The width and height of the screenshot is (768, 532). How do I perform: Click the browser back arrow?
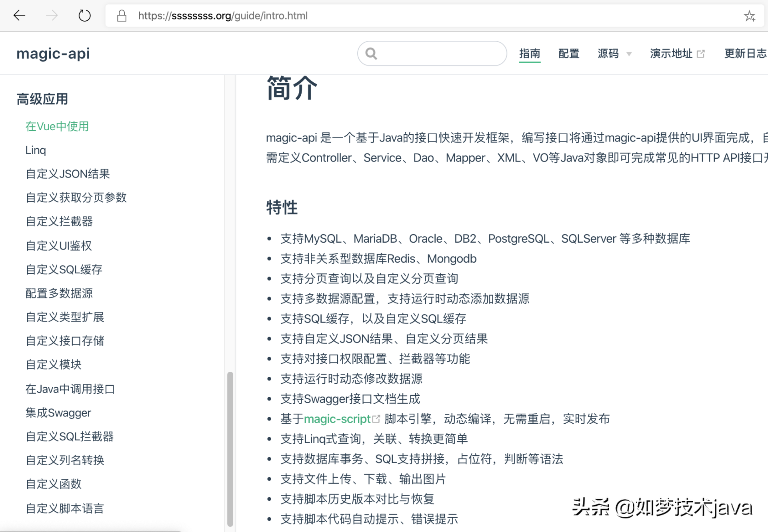(19, 16)
